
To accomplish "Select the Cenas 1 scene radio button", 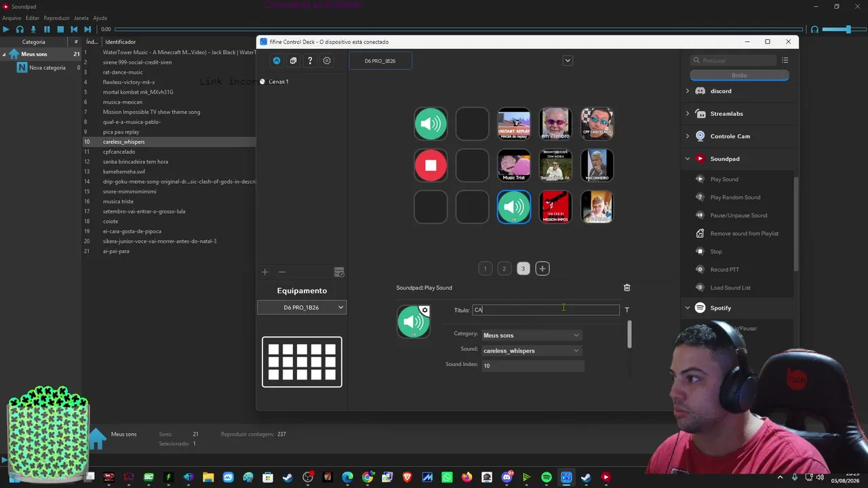I will [x=262, y=81].
